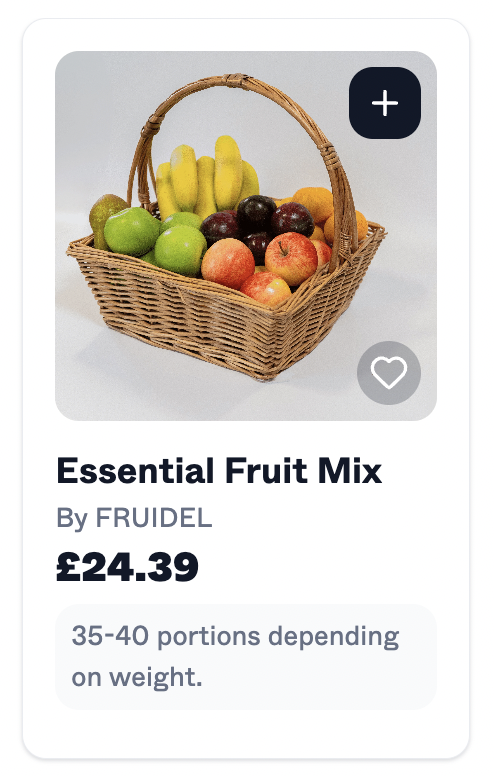Click the 'on weight.' description line
The width and height of the screenshot is (494, 776).
pyautogui.click(x=137, y=678)
